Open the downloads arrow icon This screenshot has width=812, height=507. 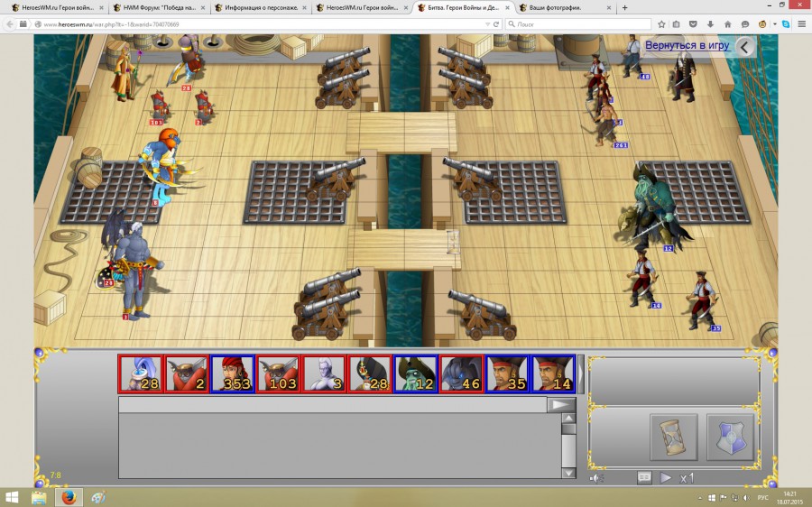pos(711,24)
